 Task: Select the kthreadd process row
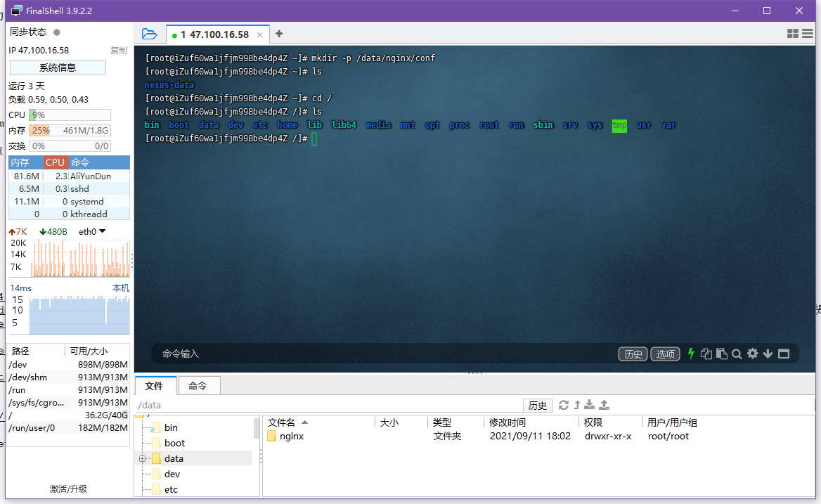[69, 214]
